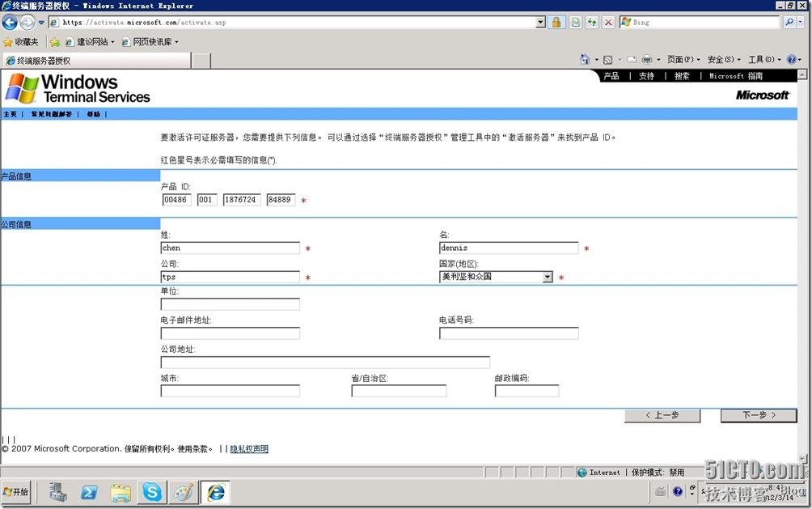Open the 网页快讯库 web slice gallery

(x=150, y=42)
